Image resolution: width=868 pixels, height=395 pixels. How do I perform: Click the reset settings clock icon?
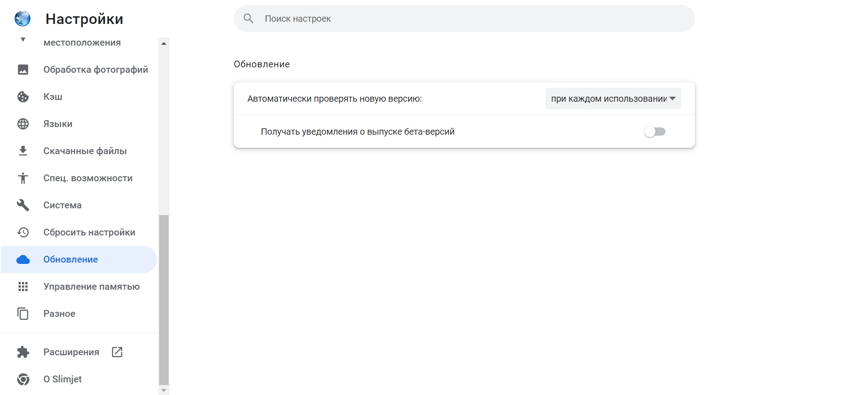click(x=23, y=232)
